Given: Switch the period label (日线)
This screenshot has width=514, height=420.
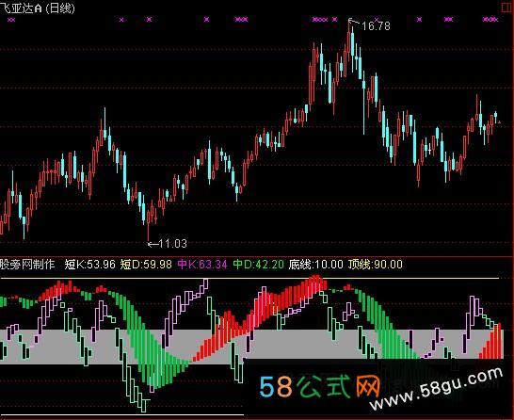Looking at the screenshot, I should tap(60, 8).
